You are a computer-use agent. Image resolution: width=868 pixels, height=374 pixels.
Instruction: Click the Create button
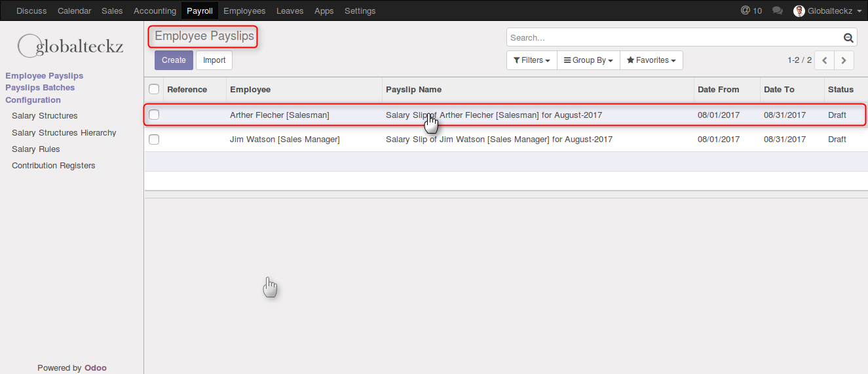174,60
